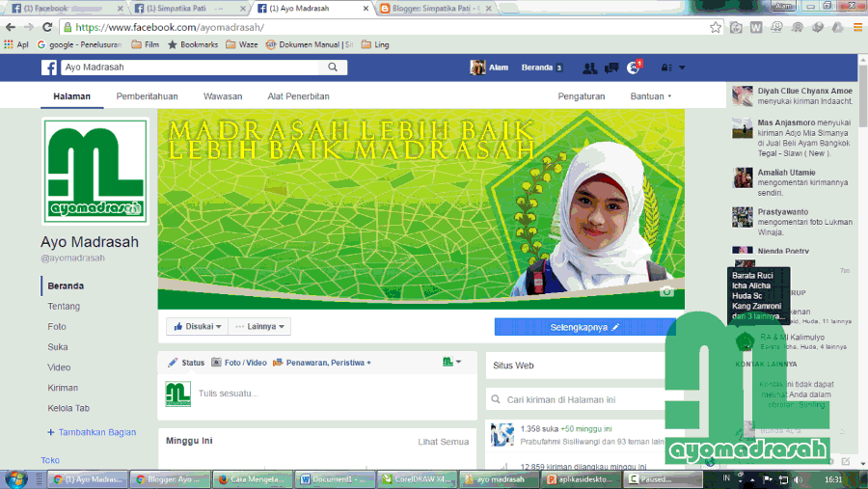868x489 pixels.
Task: Open the privacy shortcuts lock icon
Action: pyautogui.click(x=665, y=68)
